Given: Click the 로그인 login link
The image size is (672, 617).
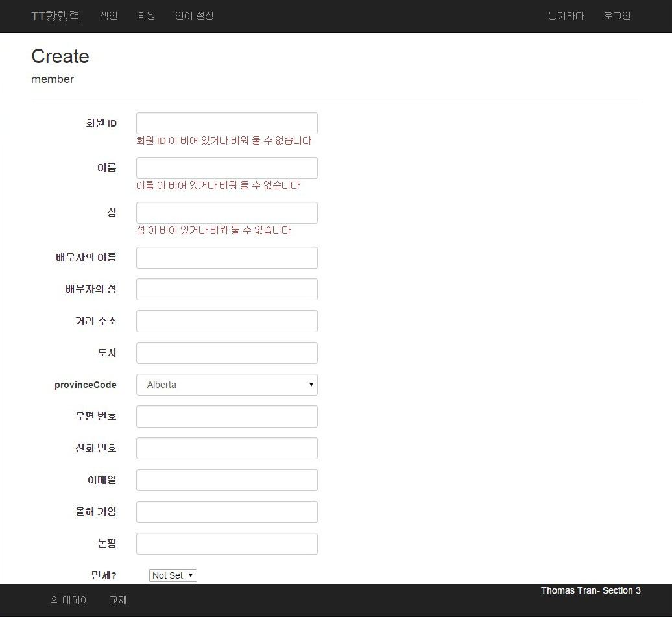Looking at the screenshot, I should pyautogui.click(x=617, y=16).
